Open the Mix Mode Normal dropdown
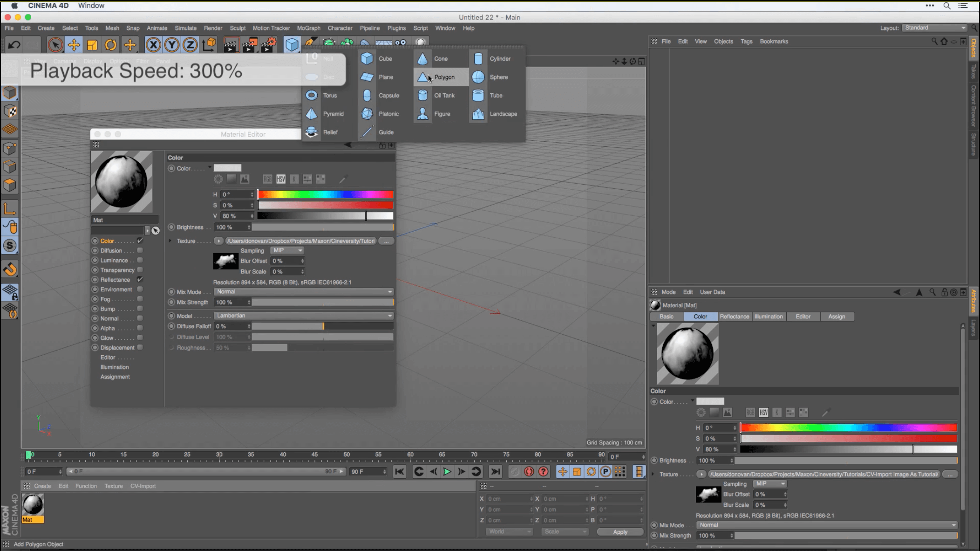The height and width of the screenshot is (551, 980). click(x=304, y=292)
